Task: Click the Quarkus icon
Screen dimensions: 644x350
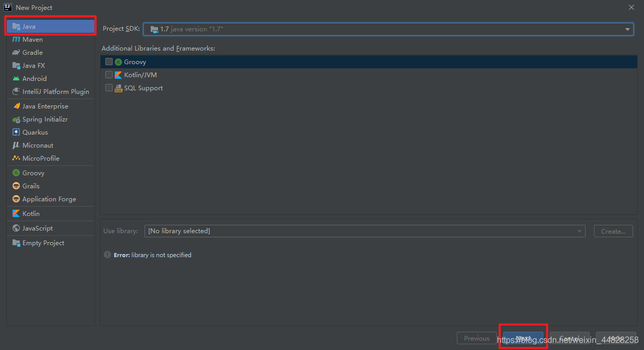Action: pos(16,132)
